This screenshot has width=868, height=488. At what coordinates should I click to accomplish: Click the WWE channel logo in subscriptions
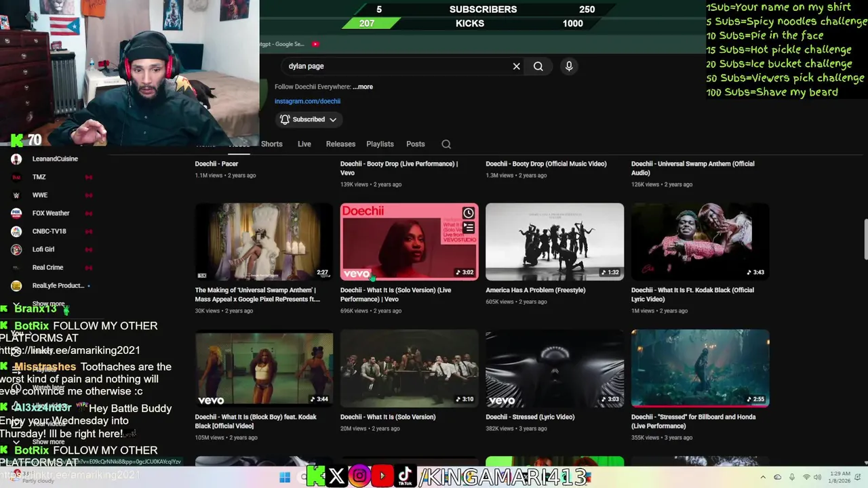click(x=16, y=195)
